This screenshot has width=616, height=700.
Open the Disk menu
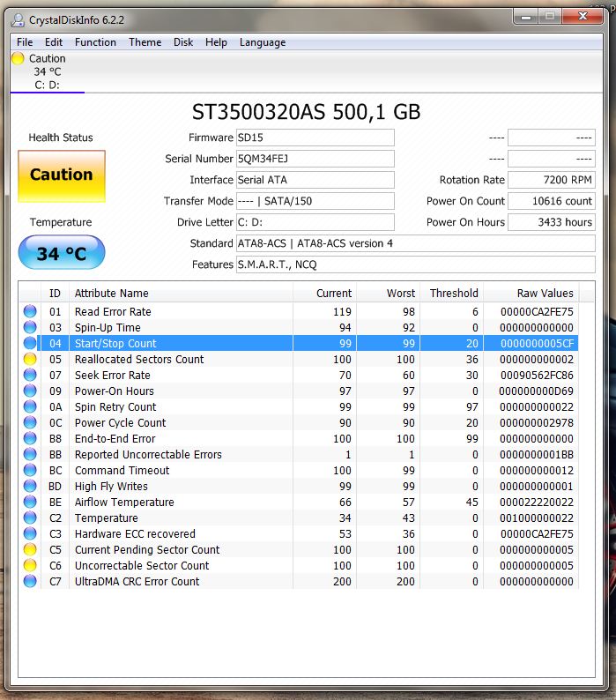click(183, 42)
